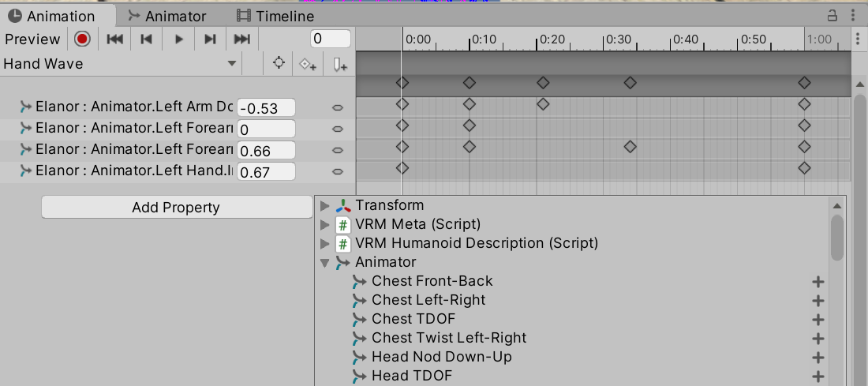This screenshot has height=386, width=868.
Task: Jump to the previous keyframe
Action: pyautogui.click(x=146, y=39)
